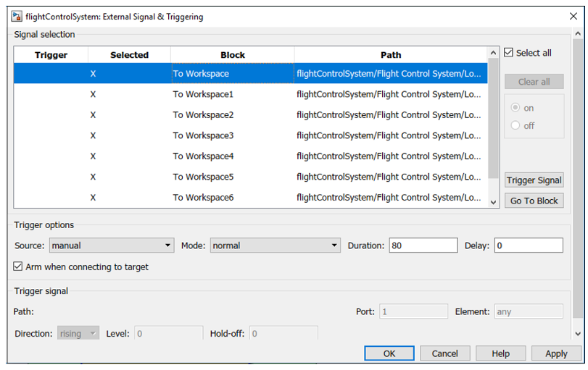Open the Source dropdown set to manual
This screenshot has height=370, width=588.
(x=112, y=245)
